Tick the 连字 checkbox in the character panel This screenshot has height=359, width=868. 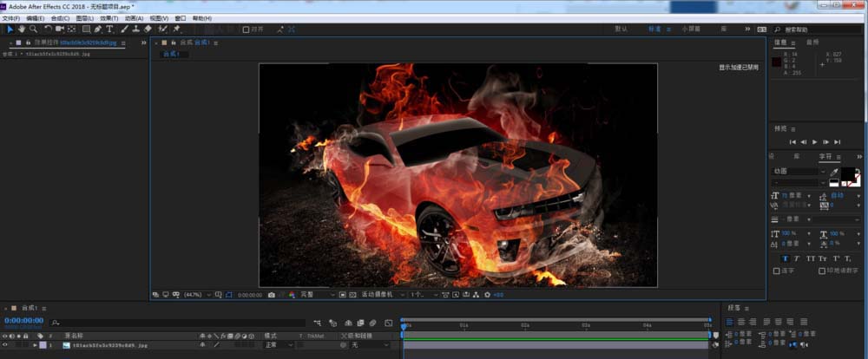tap(777, 271)
